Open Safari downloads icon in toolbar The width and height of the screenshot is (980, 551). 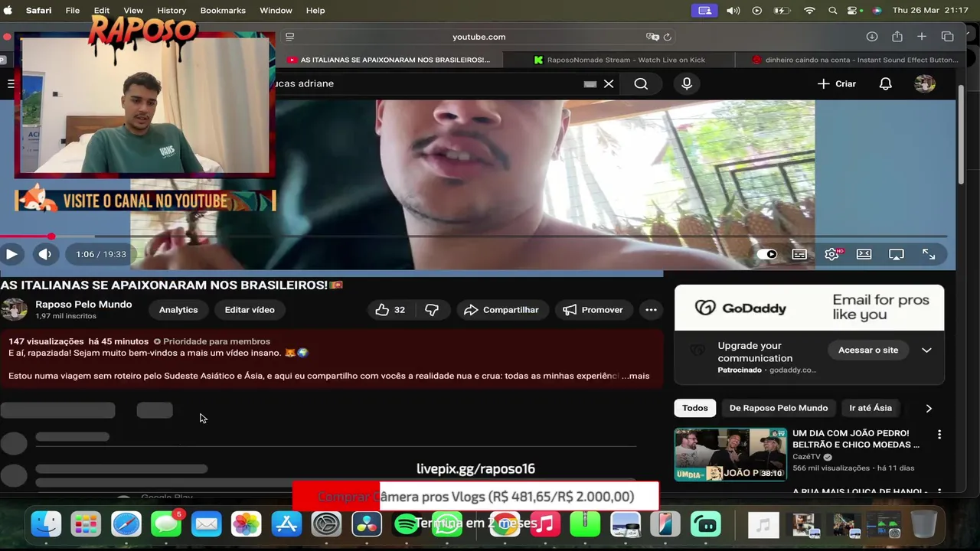pos(872,37)
